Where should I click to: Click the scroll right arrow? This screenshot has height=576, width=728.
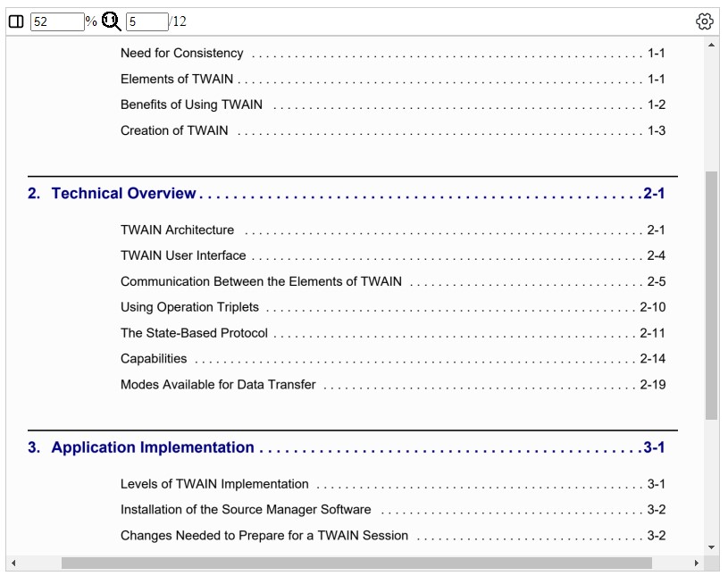(696, 563)
